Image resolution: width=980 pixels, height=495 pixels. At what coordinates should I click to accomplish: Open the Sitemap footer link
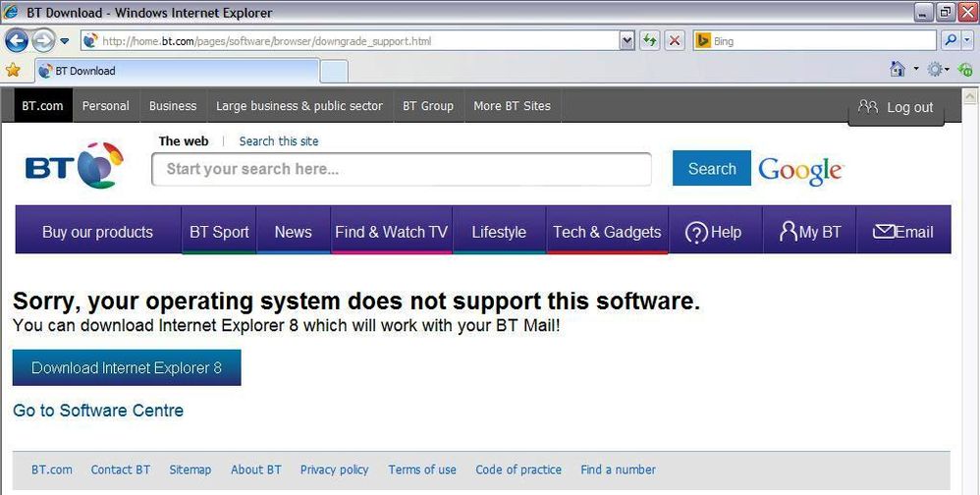(x=190, y=469)
